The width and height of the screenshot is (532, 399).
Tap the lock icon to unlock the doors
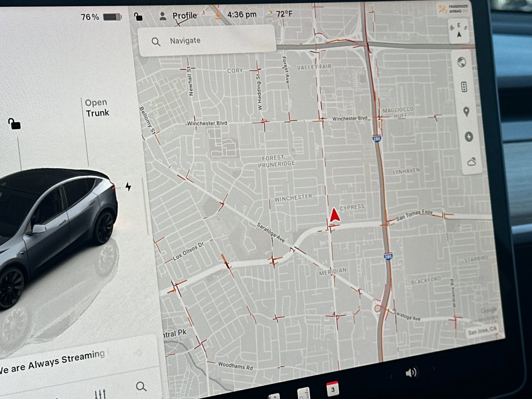14,126
